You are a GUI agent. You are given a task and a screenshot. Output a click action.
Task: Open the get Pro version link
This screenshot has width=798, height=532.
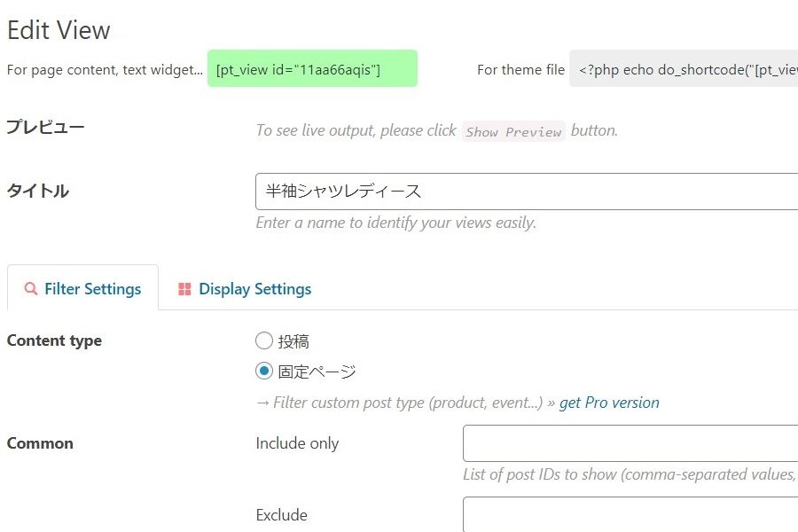(609, 403)
